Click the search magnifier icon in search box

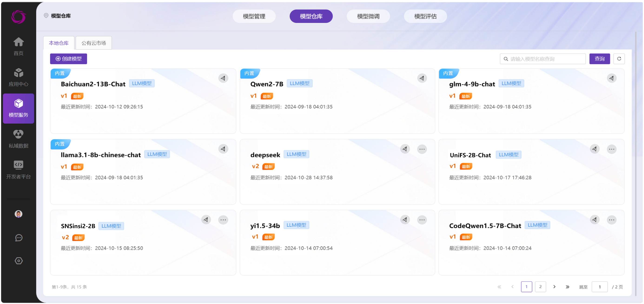tap(505, 59)
